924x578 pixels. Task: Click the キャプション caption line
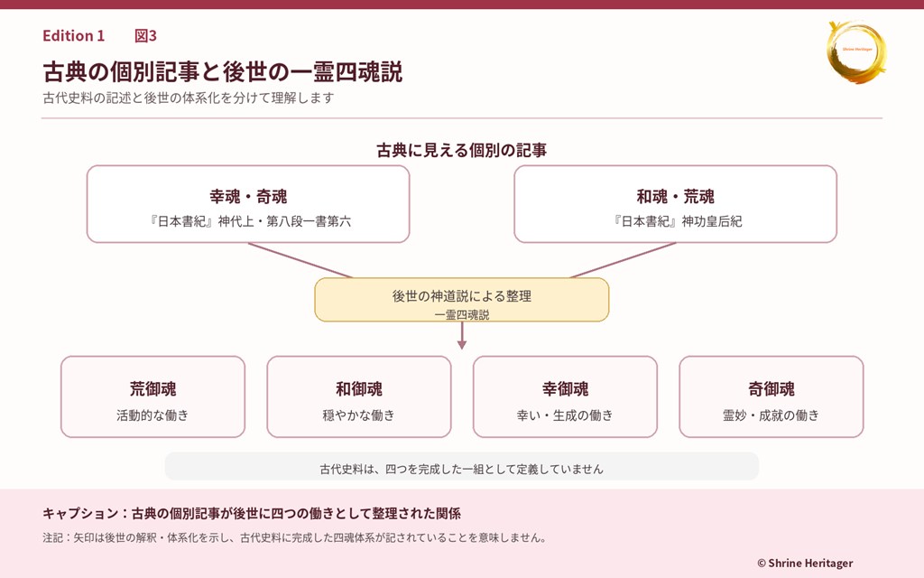tap(252, 513)
